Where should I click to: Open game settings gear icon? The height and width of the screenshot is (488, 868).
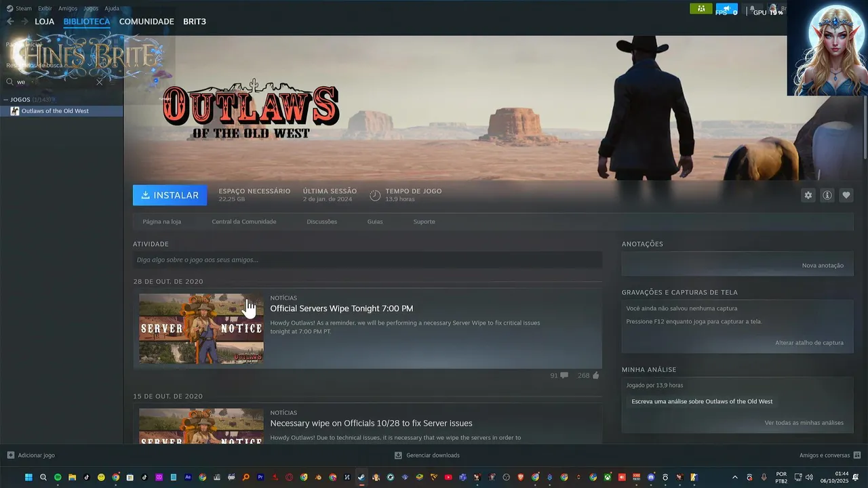(808, 195)
